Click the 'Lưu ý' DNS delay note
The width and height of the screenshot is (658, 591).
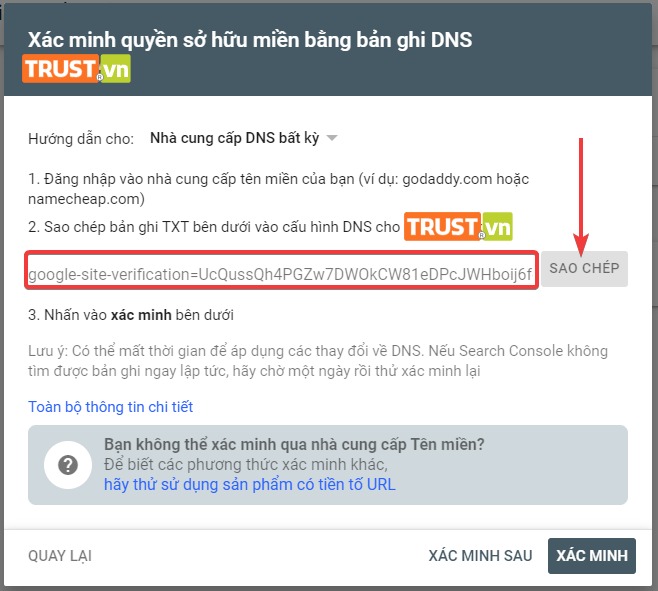pos(318,361)
